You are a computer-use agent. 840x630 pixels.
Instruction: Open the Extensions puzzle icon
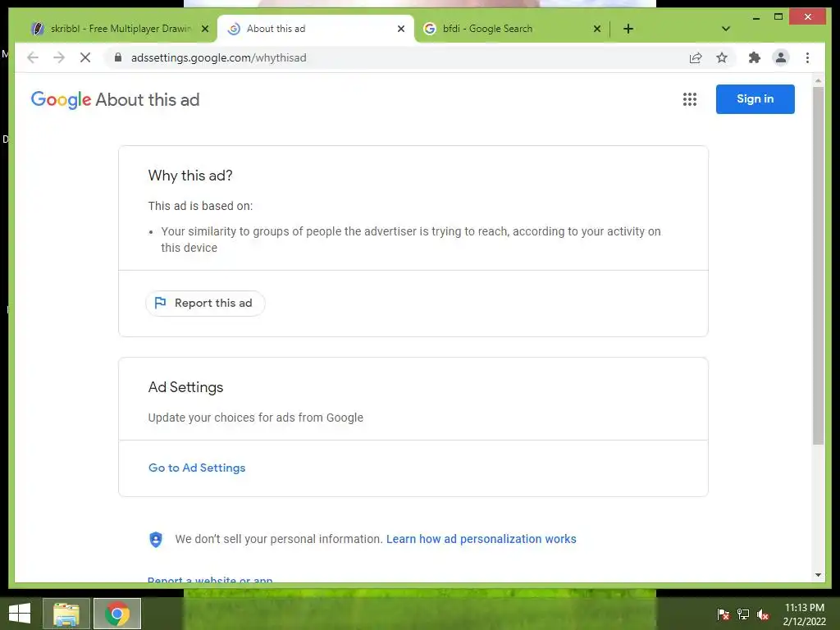(755, 57)
